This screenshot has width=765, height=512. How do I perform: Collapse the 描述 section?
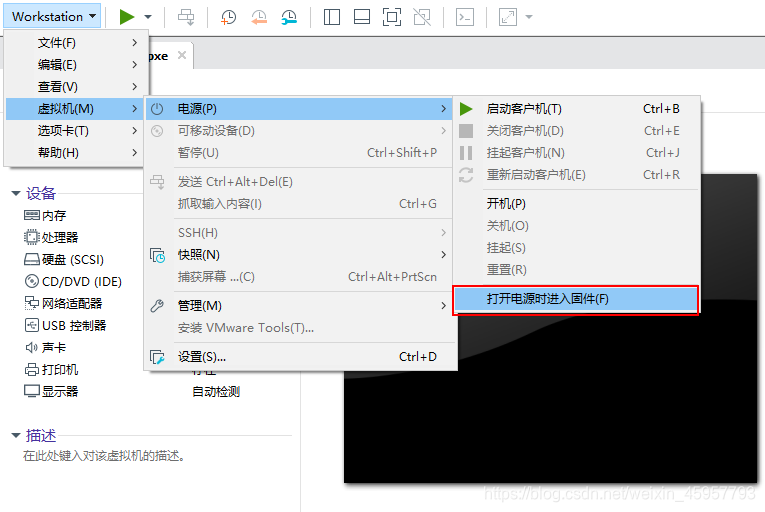(16, 435)
